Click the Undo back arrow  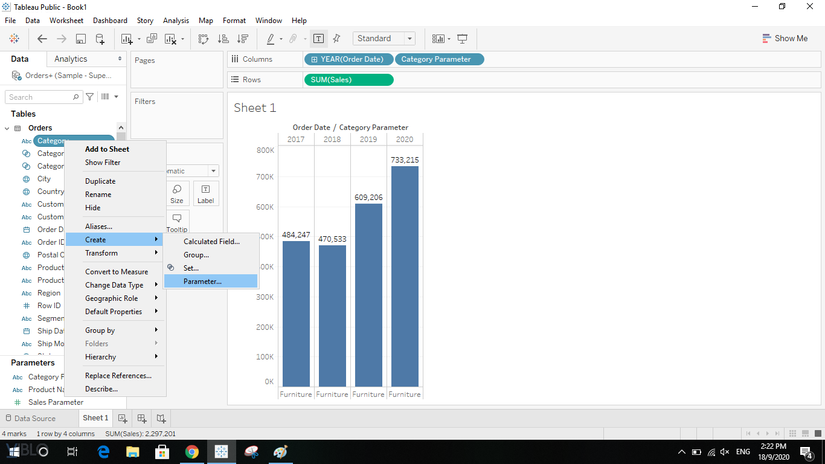(42, 39)
